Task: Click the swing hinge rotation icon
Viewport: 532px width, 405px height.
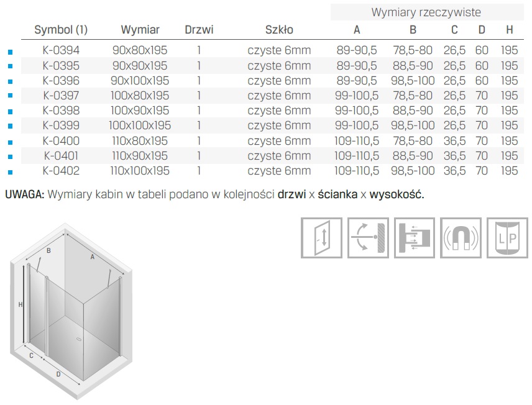Action: point(368,237)
